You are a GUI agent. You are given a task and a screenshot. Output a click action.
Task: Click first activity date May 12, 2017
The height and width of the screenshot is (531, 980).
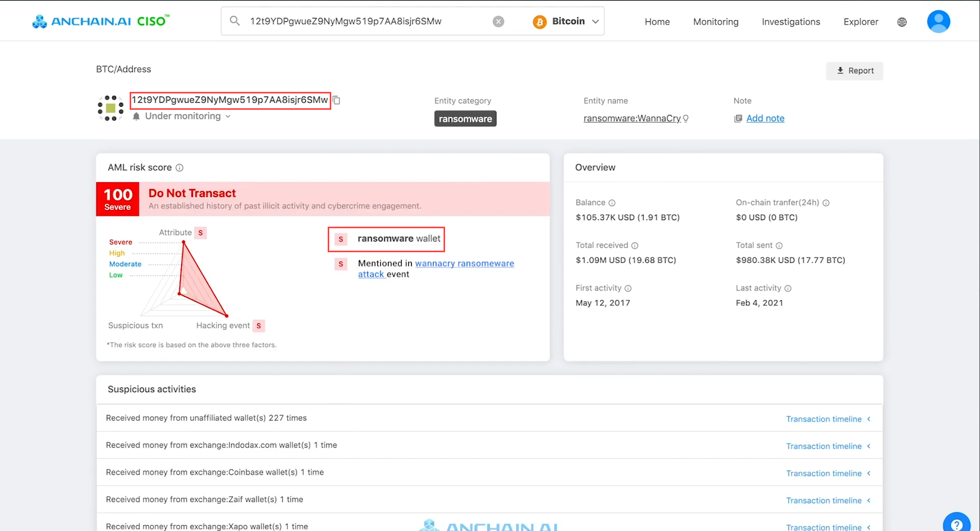[603, 303]
